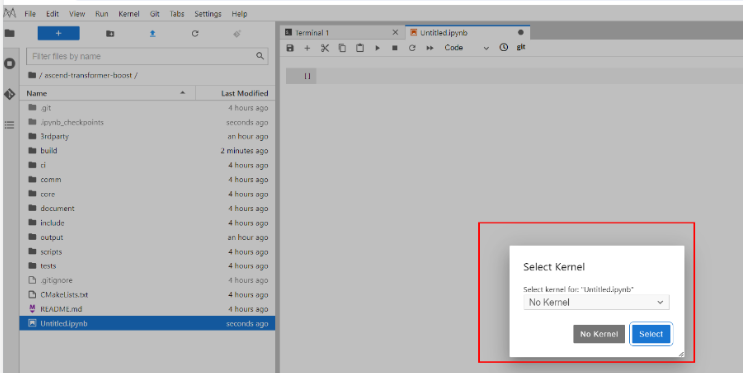Viewport: 743px width, 373px height.
Task: Switch to the Untitled.ipynb tab
Action: (x=467, y=32)
